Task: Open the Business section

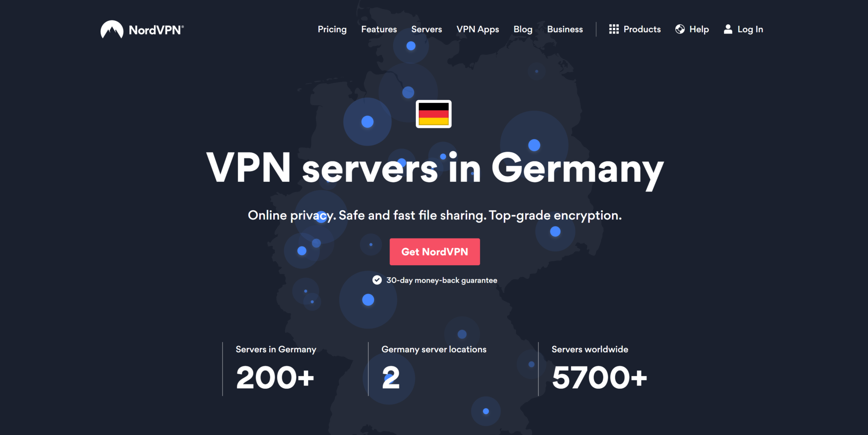Action: pyautogui.click(x=565, y=29)
